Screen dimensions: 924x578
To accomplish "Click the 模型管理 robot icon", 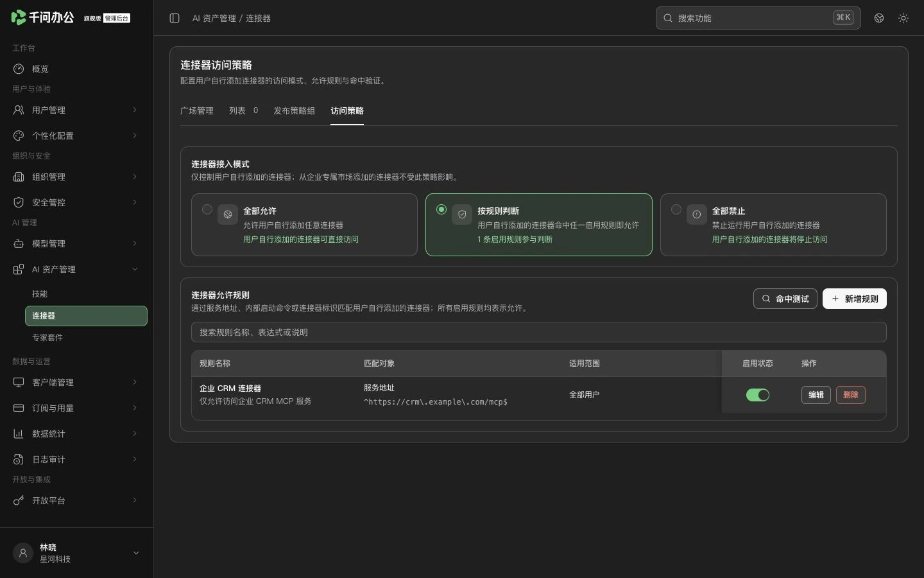I will point(19,243).
